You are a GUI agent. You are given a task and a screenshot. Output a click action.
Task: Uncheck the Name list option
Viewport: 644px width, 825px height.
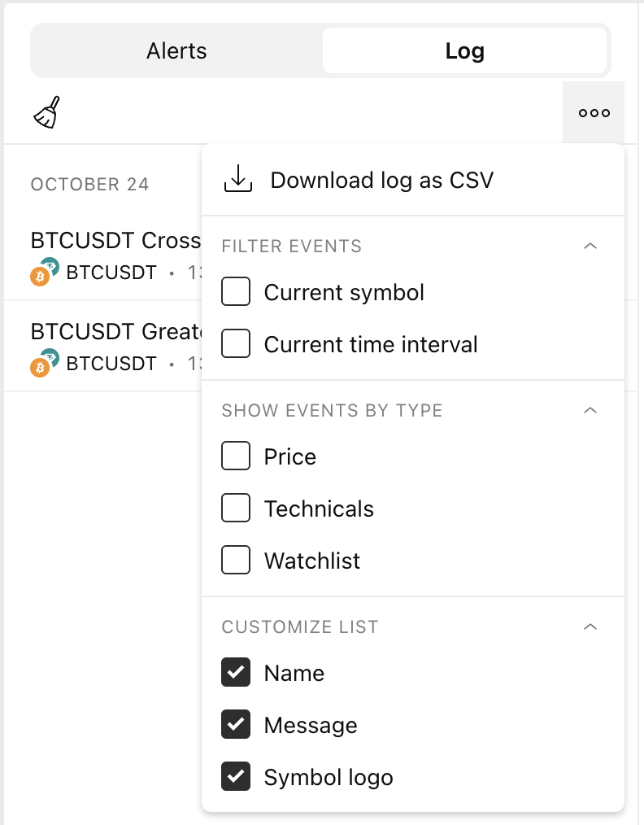click(x=236, y=673)
